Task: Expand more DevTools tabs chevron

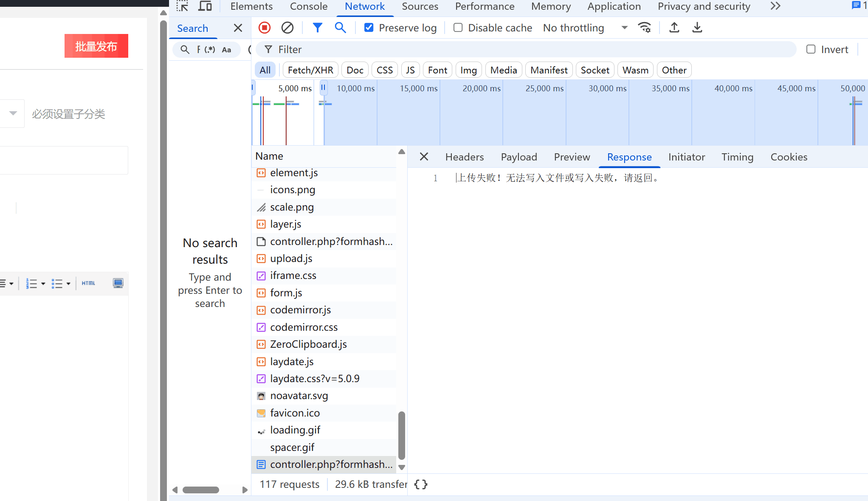Action: pyautogui.click(x=775, y=6)
